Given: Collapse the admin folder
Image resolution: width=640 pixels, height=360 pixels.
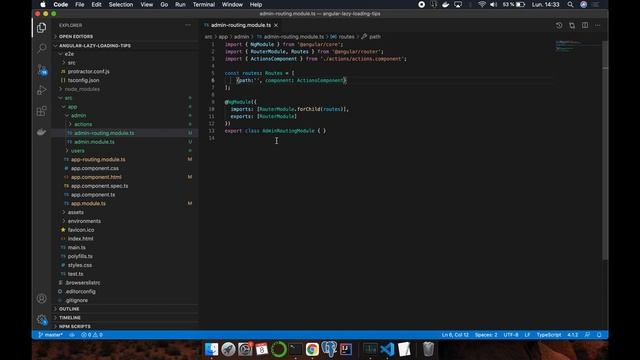Looking at the screenshot, I should point(126,116).
